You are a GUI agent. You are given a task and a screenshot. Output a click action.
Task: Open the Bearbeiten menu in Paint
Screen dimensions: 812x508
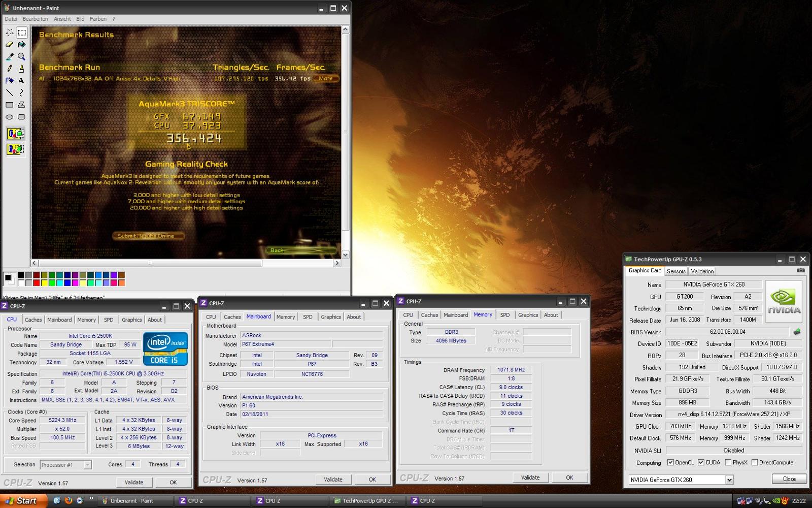pyautogui.click(x=35, y=19)
